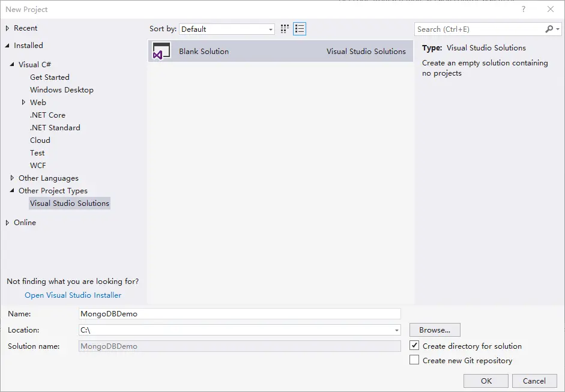Click the Other Languages label
The image size is (565, 392).
coord(48,178)
